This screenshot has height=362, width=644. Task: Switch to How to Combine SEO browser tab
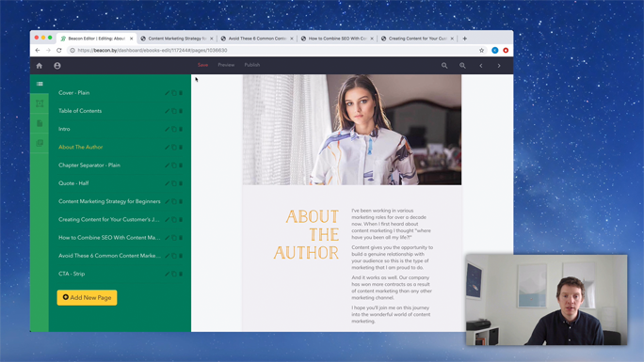pyautogui.click(x=337, y=39)
